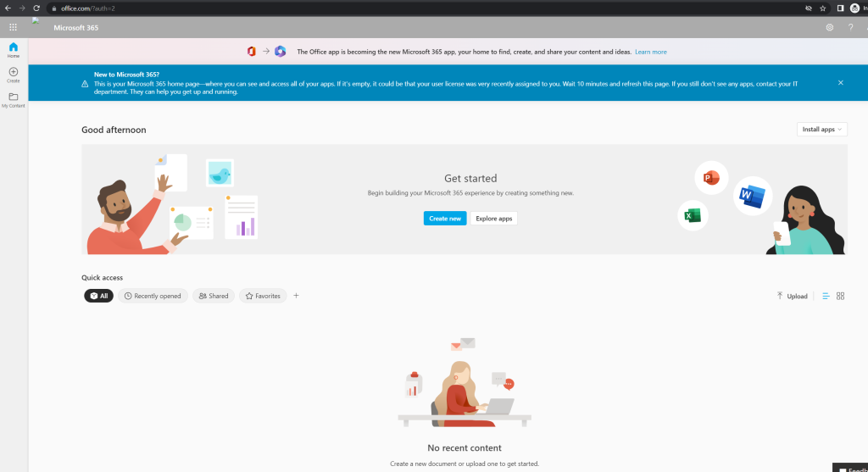
Task: Click the Excel icon in the banner
Action: (x=693, y=215)
